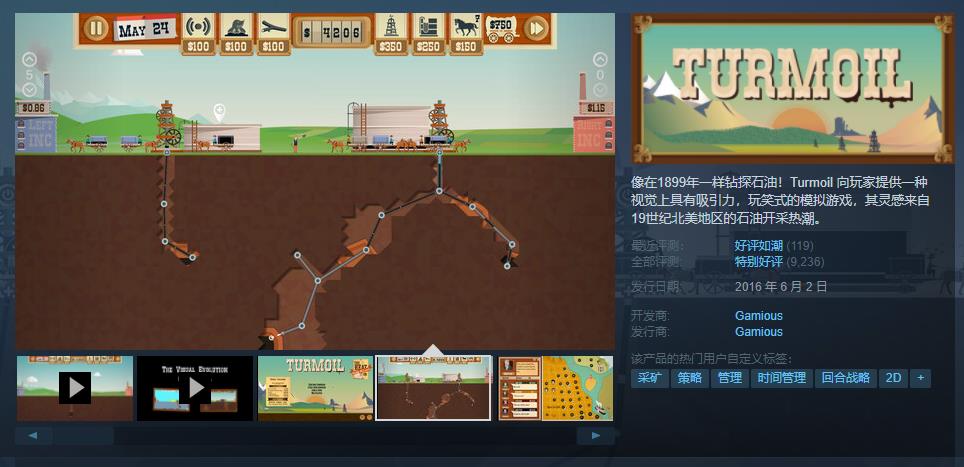Select the dowsing branch icon in game HUD
The height and width of the screenshot is (467, 964).
(274, 26)
